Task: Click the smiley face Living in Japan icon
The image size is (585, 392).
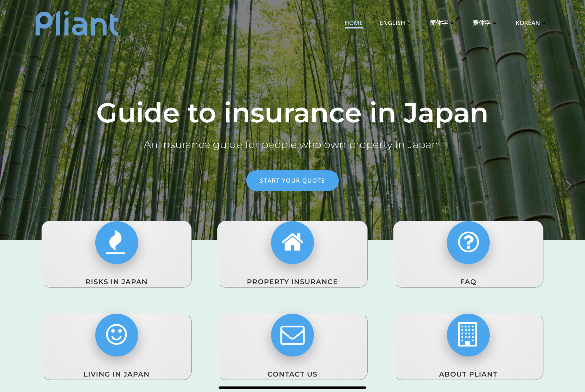Action: pyautogui.click(x=116, y=335)
